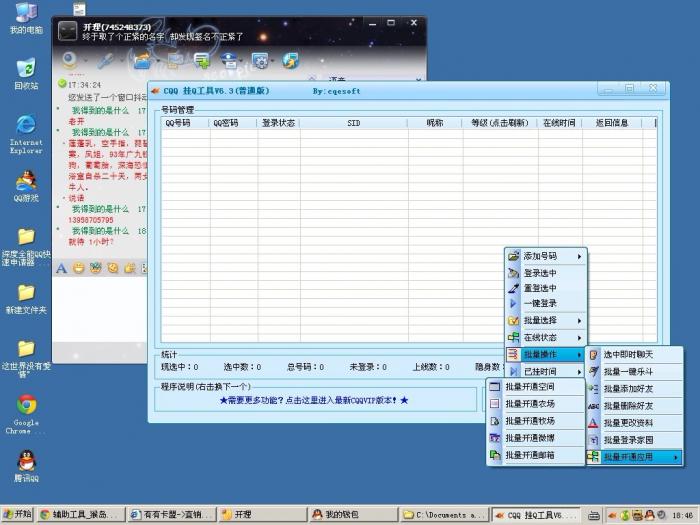
Task: Switch to 有有卡盟->直销 taskbar window
Action: tap(172, 515)
